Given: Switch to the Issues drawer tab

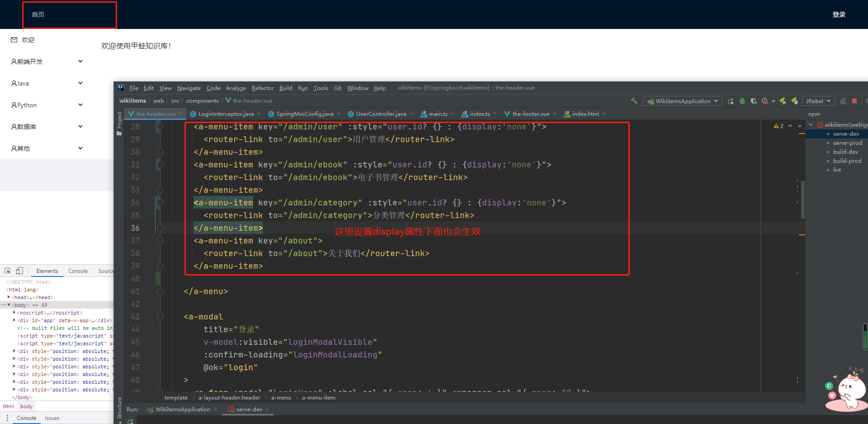Looking at the screenshot, I should (52, 418).
